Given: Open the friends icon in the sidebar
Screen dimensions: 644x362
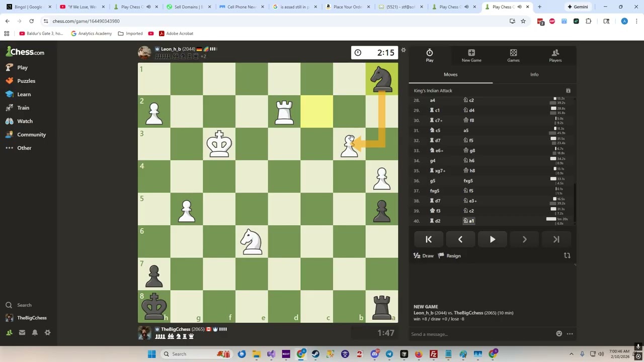Looking at the screenshot, I should 9,332.
